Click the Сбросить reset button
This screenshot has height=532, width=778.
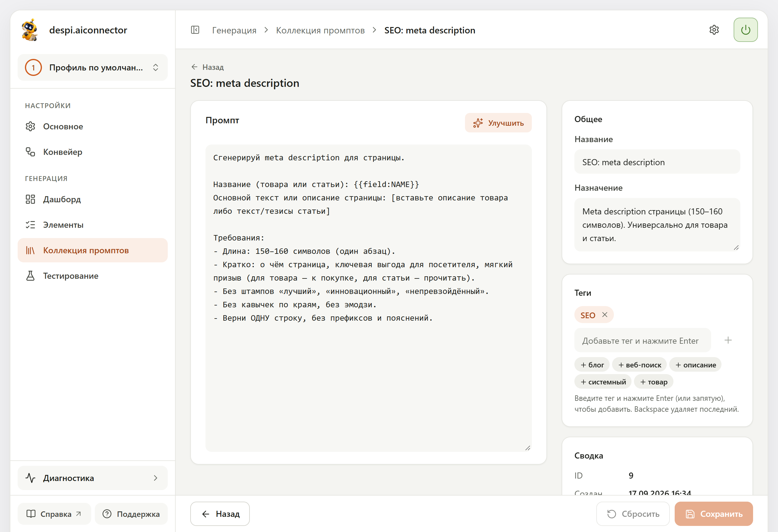[633, 514]
